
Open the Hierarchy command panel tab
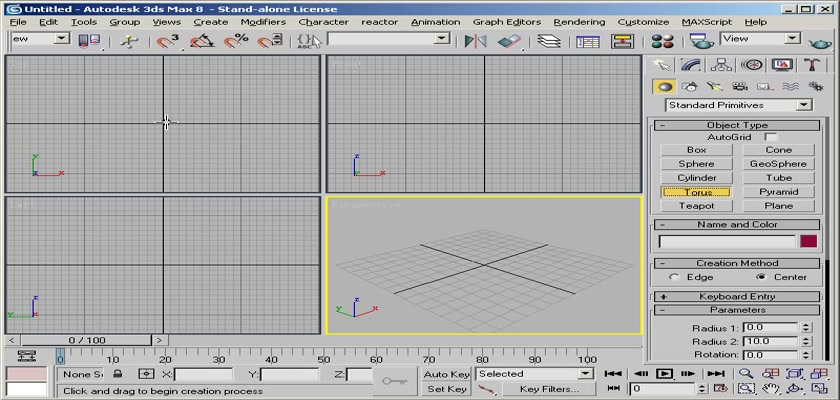[x=719, y=65]
